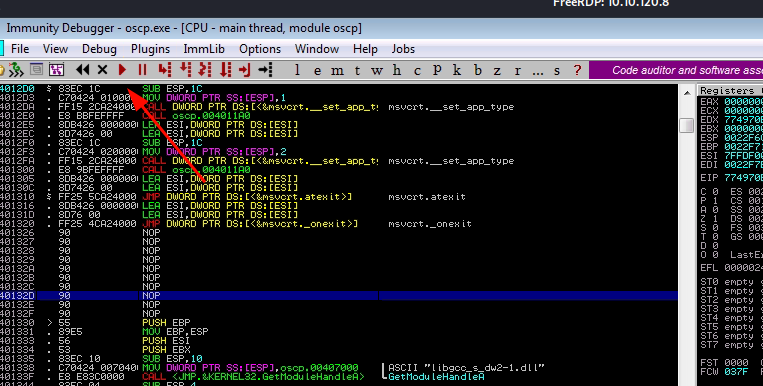Click the Immunity Debugger title bar
Image resolution: width=763 pixels, height=386 pixels.
pos(382,28)
